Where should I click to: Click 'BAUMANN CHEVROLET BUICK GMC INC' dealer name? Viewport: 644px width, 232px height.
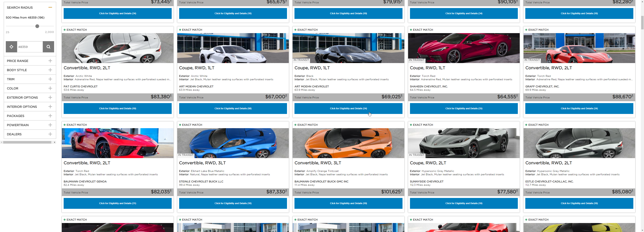click(321, 181)
